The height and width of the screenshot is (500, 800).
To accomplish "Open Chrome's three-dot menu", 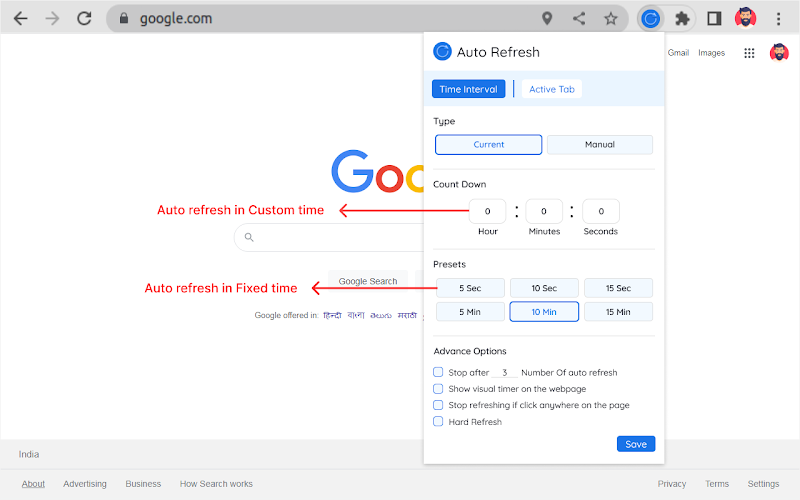I will [x=779, y=19].
